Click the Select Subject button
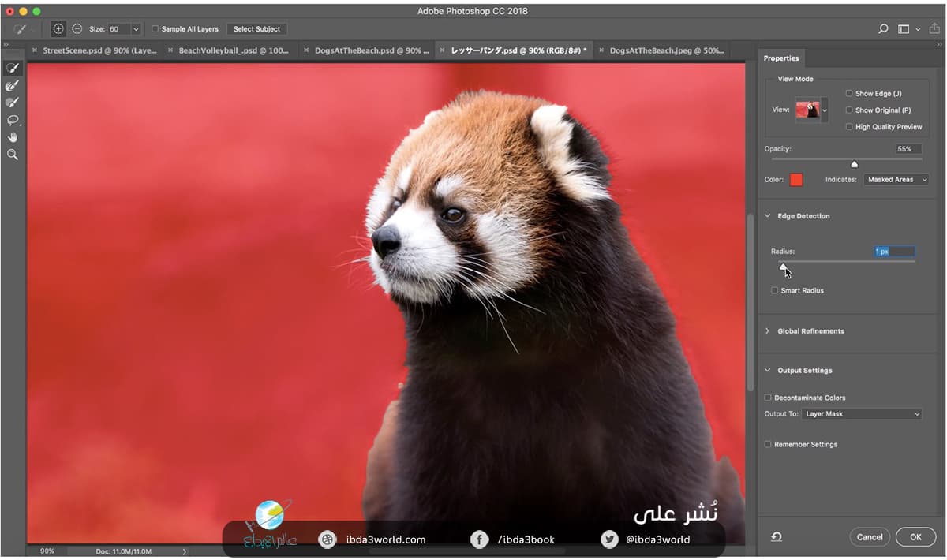This screenshot has width=947, height=560. point(256,29)
